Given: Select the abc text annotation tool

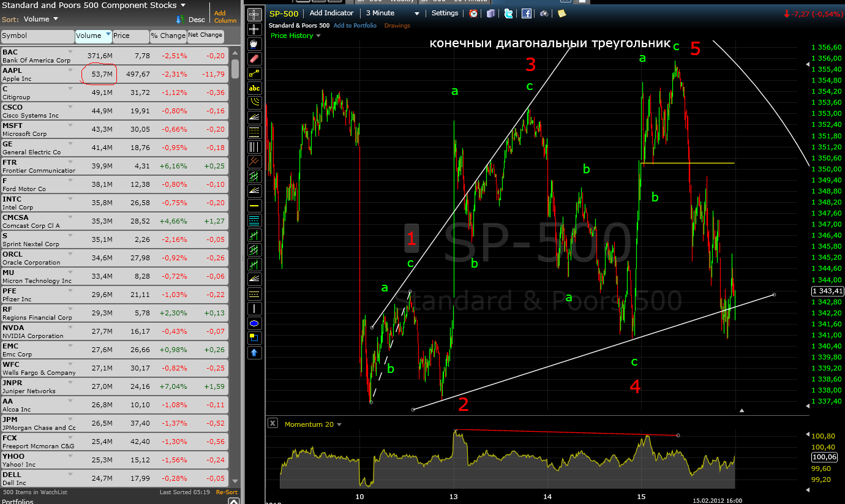Looking at the screenshot, I should click(x=255, y=88).
